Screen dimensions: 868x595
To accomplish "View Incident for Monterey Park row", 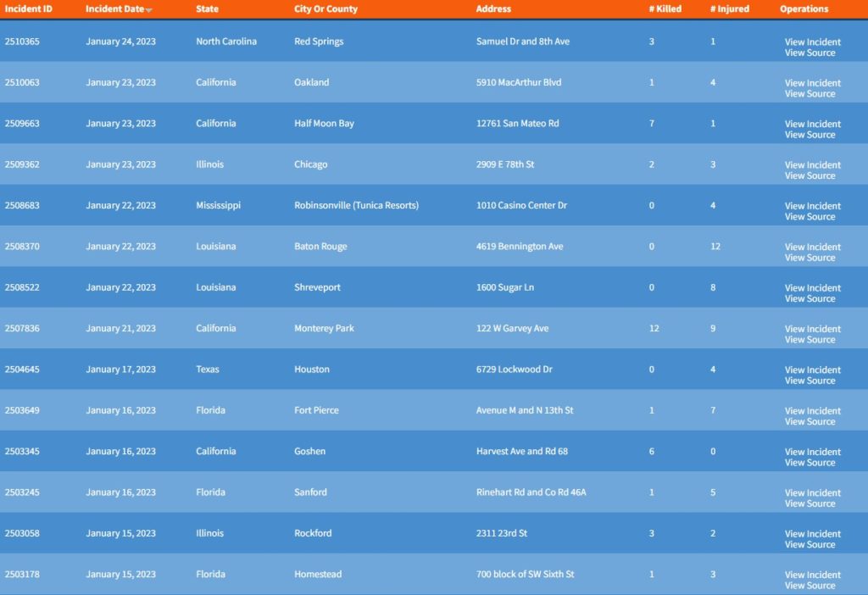I will (x=812, y=329).
